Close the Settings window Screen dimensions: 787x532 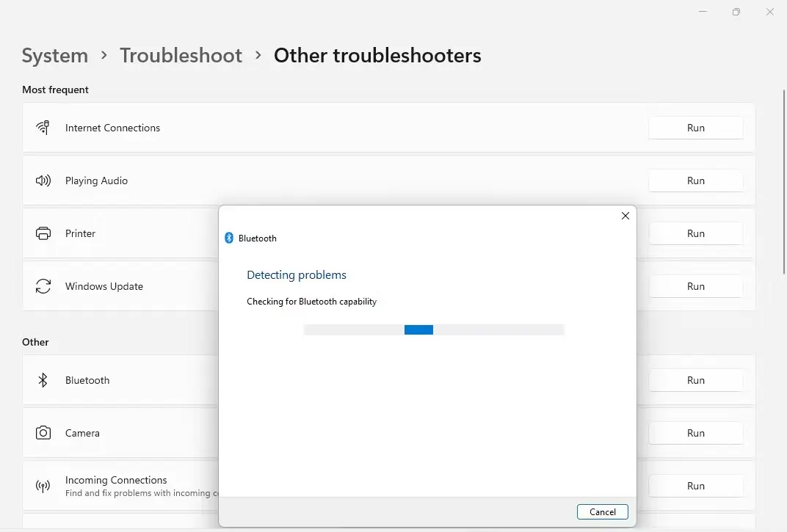[x=770, y=12]
